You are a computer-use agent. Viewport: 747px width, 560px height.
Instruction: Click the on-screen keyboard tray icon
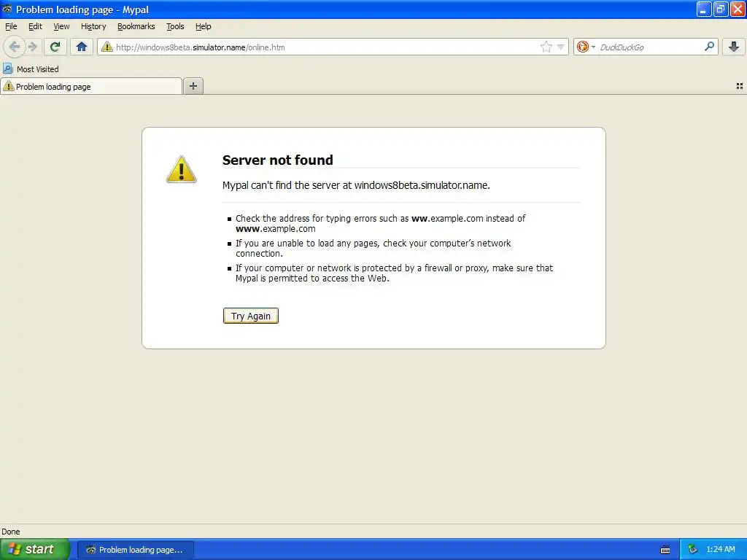pyautogui.click(x=665, y=550)
